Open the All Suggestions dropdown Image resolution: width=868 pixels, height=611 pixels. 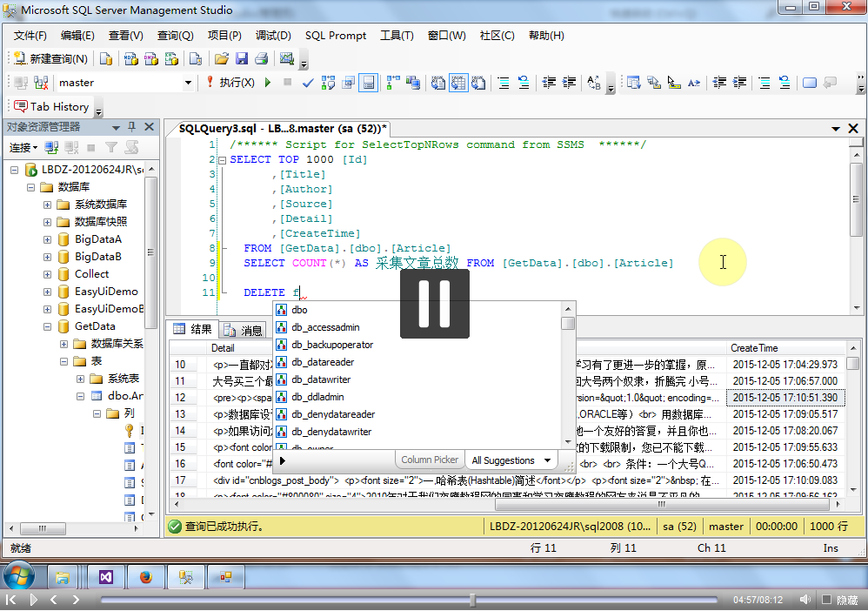coord(511,460)
